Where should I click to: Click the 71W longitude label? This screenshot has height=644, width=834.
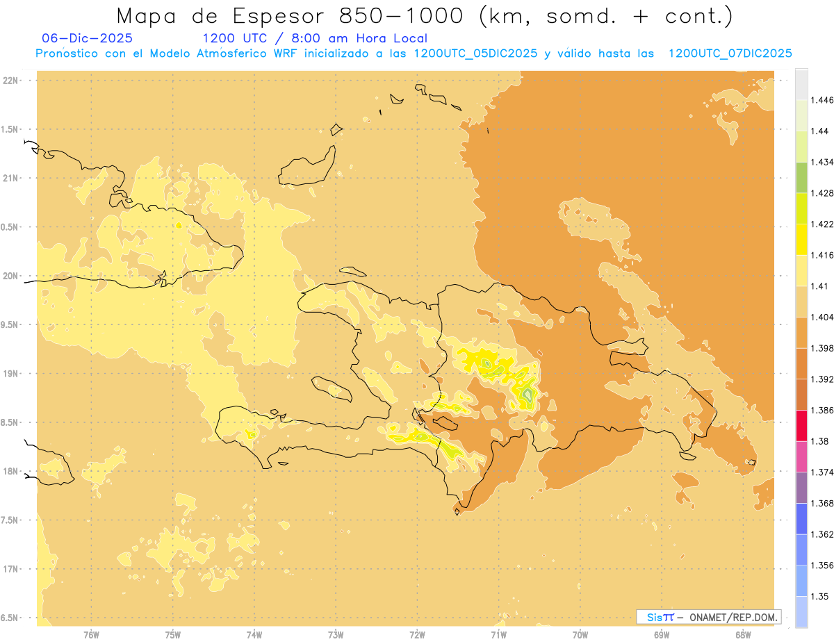(499, 635)
